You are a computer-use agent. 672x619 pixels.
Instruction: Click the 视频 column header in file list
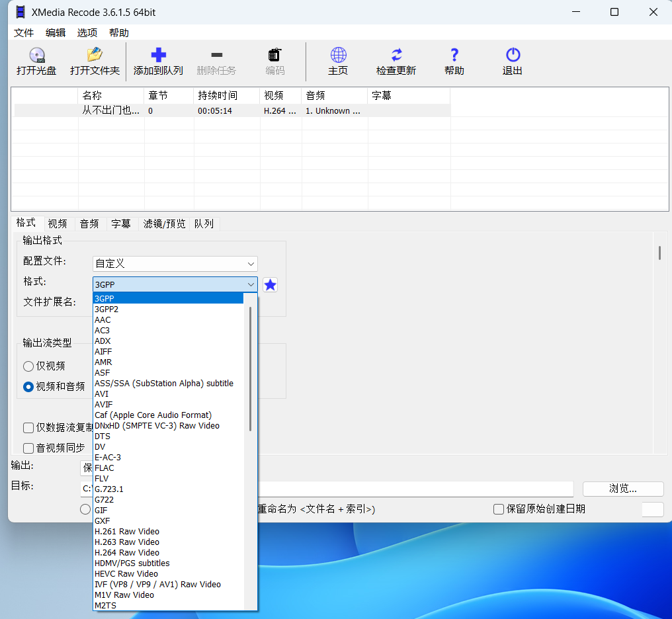coord(280,95)
